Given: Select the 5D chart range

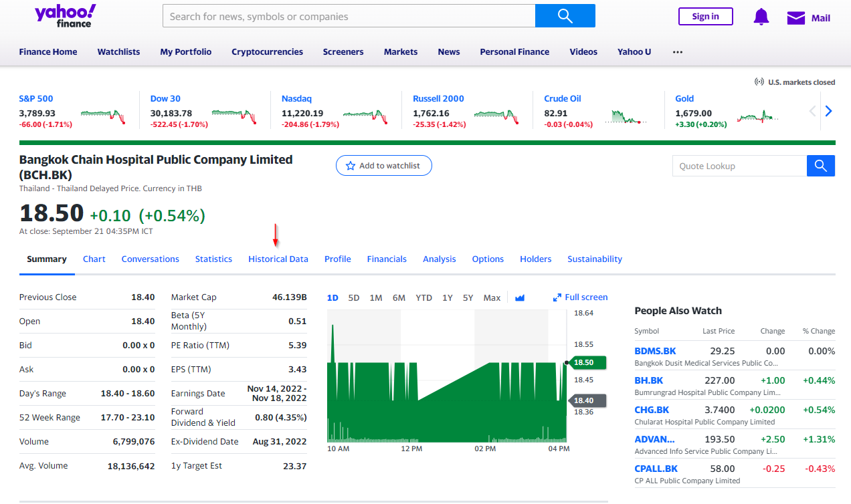Looking at the screenshot, I should coord(353,298).
